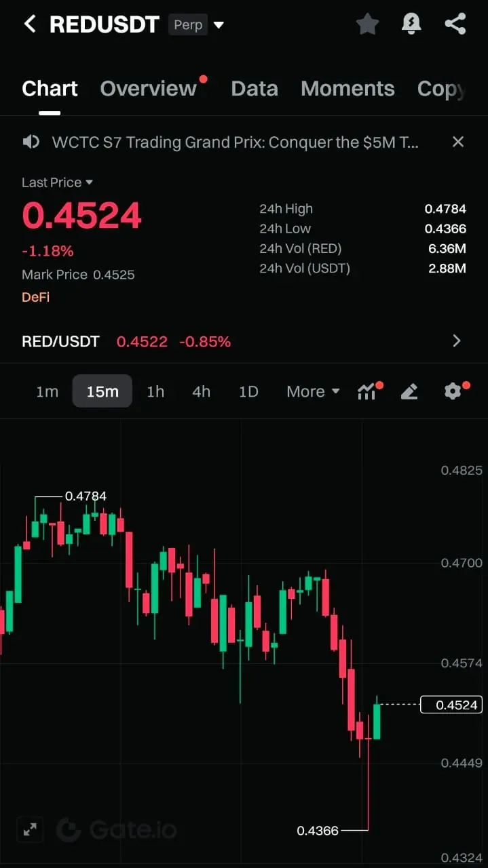The height and width of the screenshot is (868, 488).
Task: Select the 4h timeframe
Action: [x=201, y=391]
